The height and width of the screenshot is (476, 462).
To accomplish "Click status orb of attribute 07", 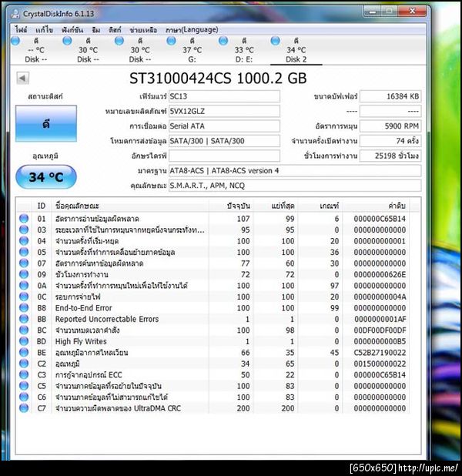I will [24, 263].
